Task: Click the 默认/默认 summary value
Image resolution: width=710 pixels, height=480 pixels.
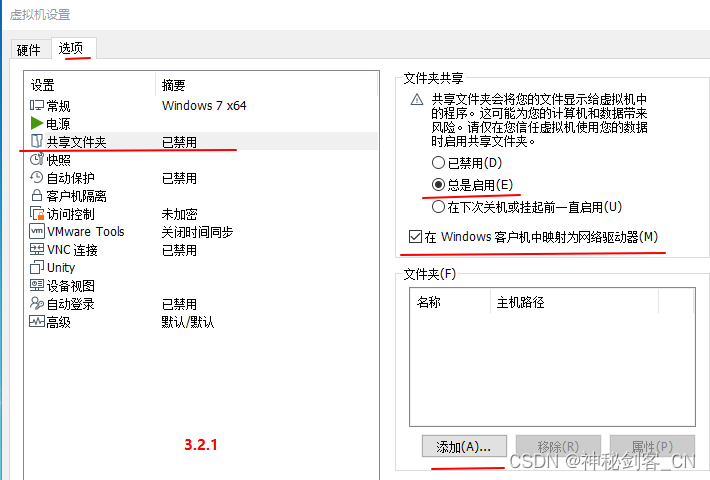Action: [188, 322]
